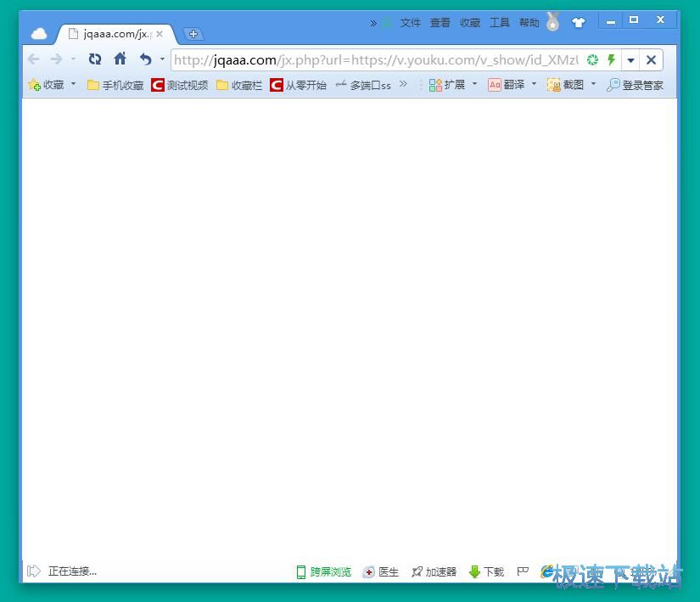700x602 pixels.
Task: Switch to the jqaaa.com/jx tab
Action: [x=115, y=34]
